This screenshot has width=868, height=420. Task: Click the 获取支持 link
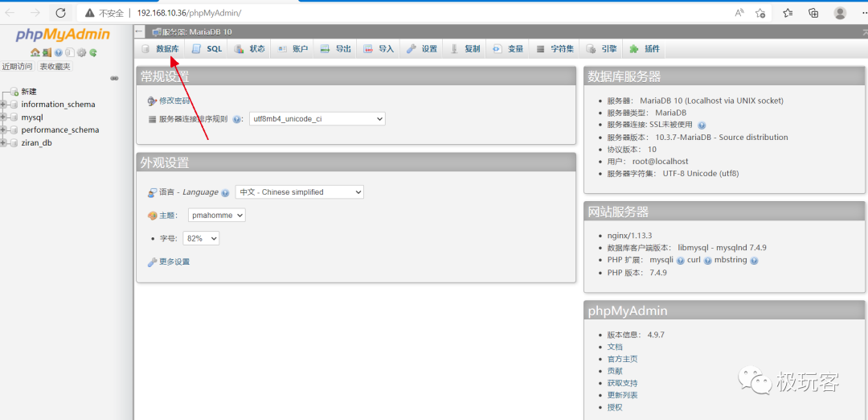pyautogui.click(x=622, y=384)
